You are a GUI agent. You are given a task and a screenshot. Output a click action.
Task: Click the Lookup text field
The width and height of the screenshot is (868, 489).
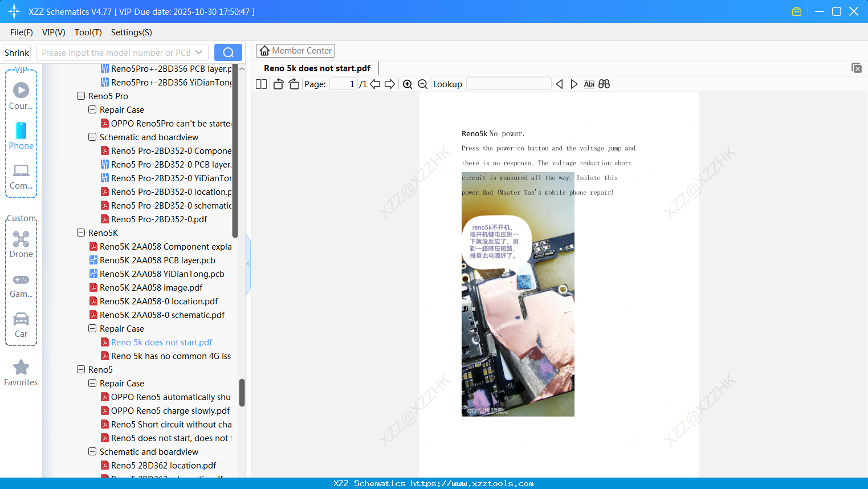pyautogui.click(x=509, y=84)
